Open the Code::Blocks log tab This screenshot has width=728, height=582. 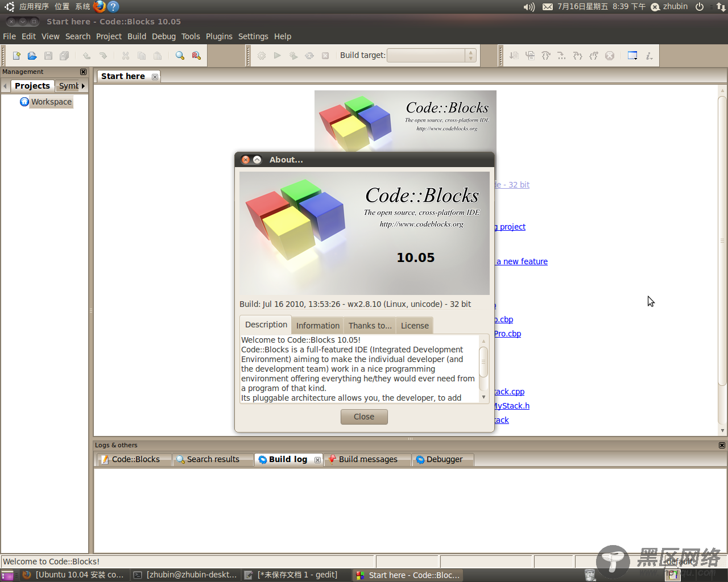tap(135, 459)
